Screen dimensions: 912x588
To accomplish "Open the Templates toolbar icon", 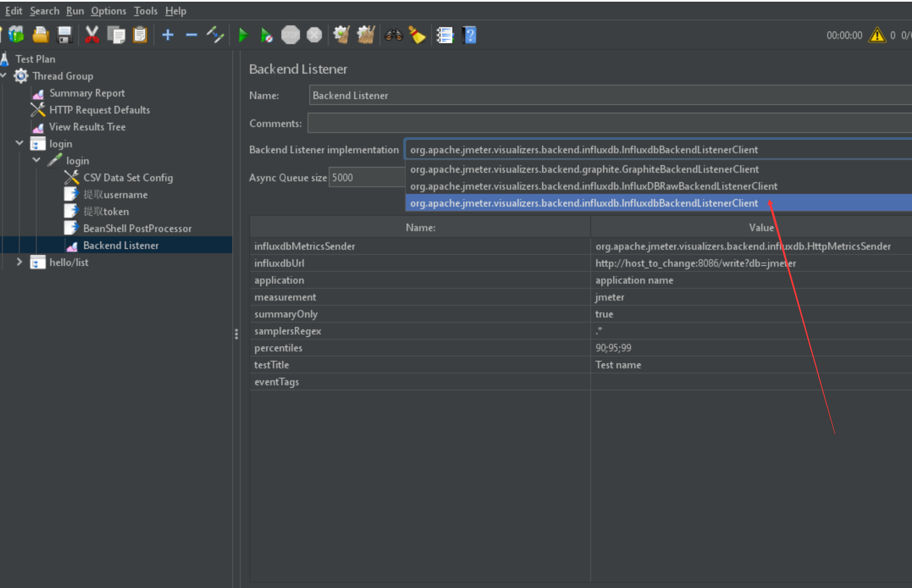I will point(16,35).
